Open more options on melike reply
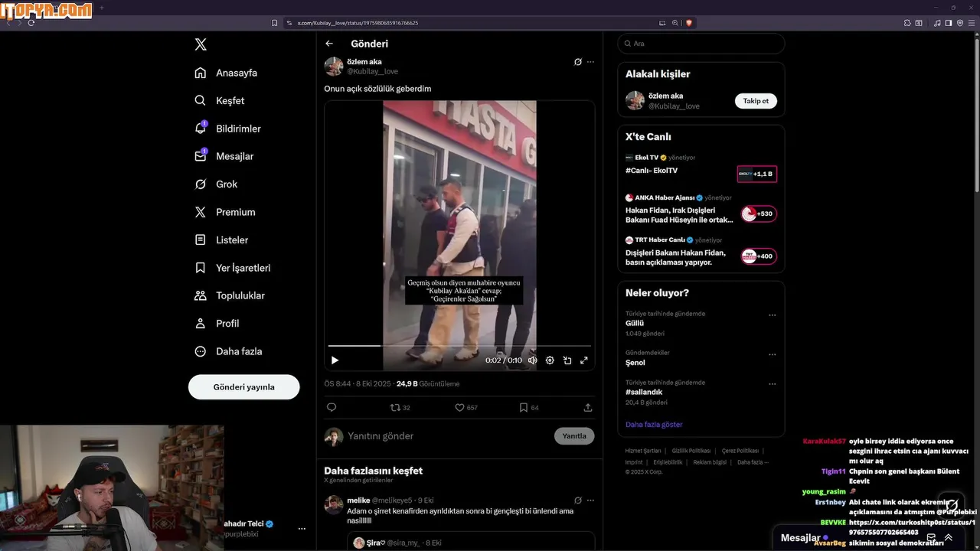 click(590, 500)
